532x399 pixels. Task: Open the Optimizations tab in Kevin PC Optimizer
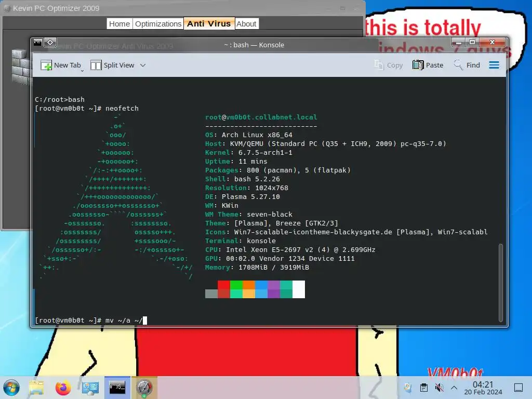(158, 24)
